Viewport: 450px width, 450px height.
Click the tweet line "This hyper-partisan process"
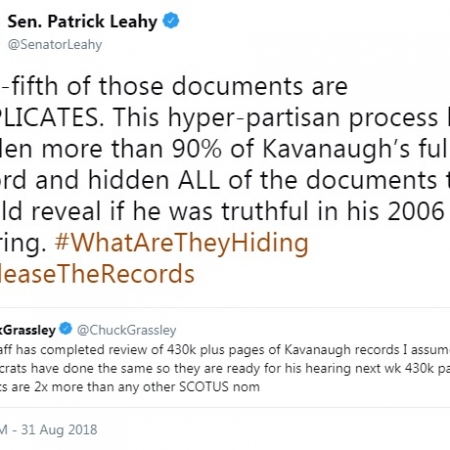point(276,117)
